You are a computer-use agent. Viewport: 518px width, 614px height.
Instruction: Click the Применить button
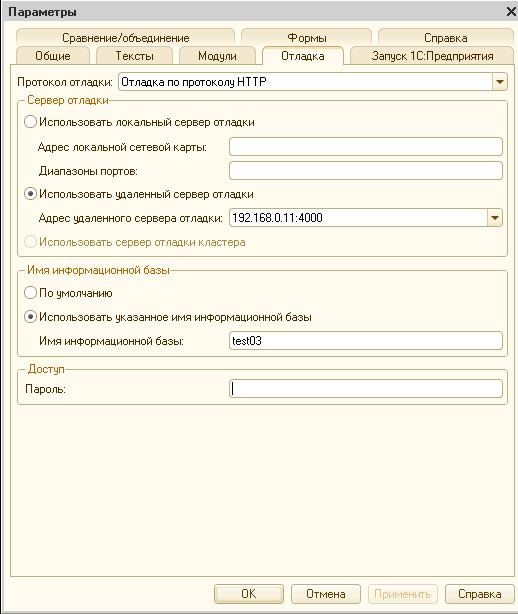[402, 594]
